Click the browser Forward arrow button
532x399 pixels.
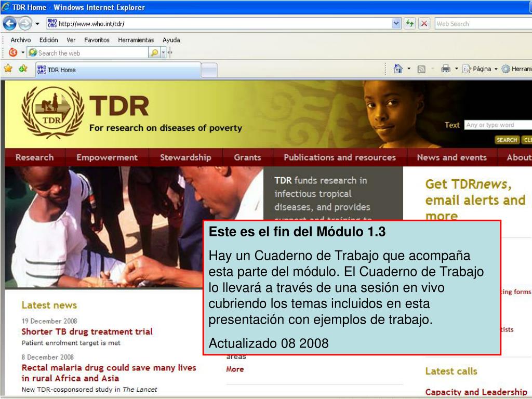coord(25,24)
